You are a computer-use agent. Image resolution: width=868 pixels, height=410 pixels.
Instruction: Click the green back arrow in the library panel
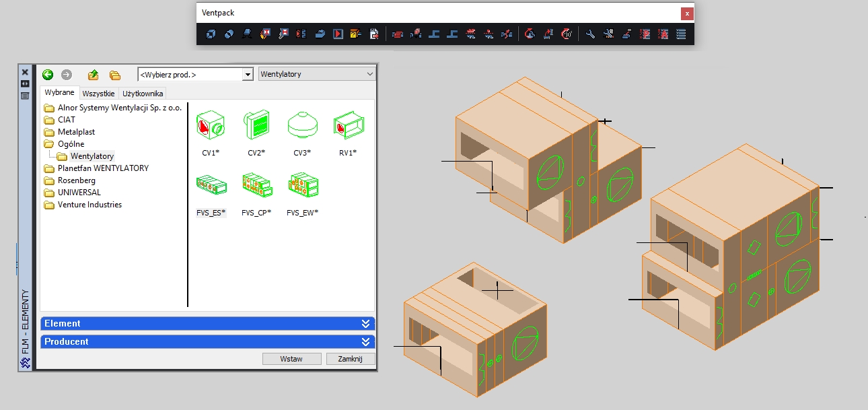tap(48, 75)
